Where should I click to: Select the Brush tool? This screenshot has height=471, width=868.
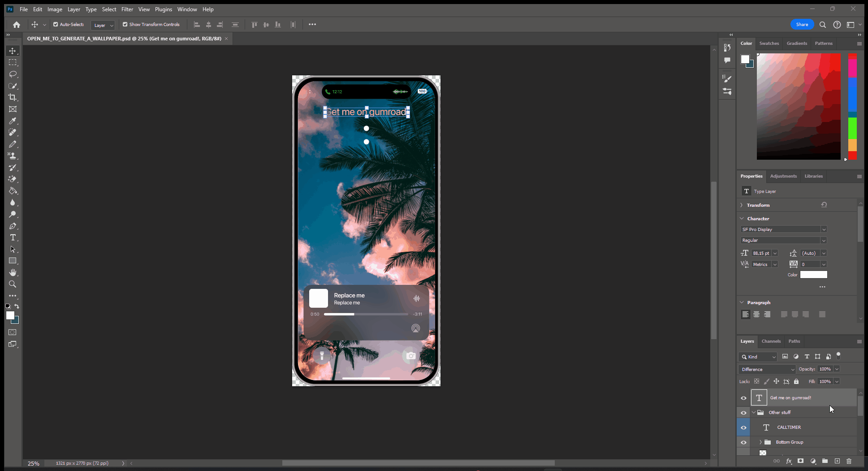point(13,144)
